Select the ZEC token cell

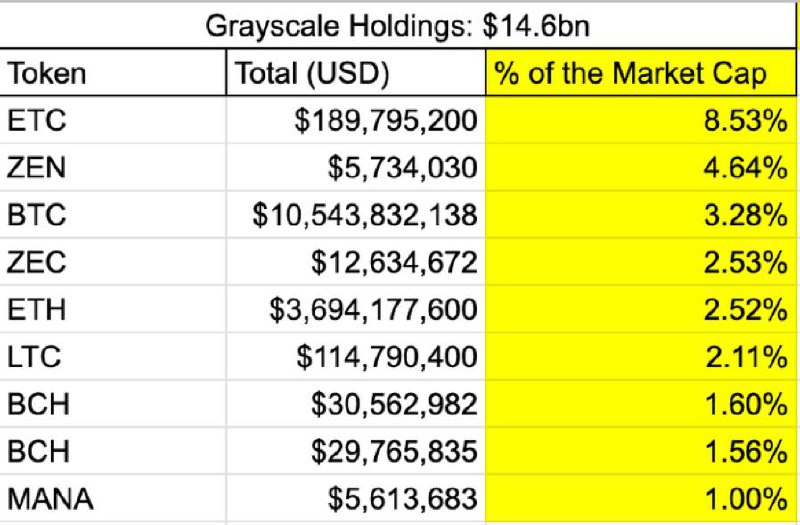[112, 262]
